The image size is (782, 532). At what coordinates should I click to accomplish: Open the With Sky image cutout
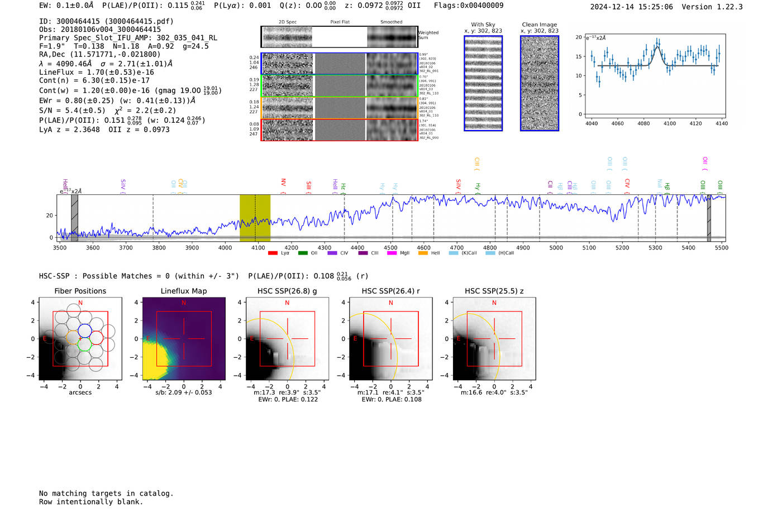(x=483, y=83)
